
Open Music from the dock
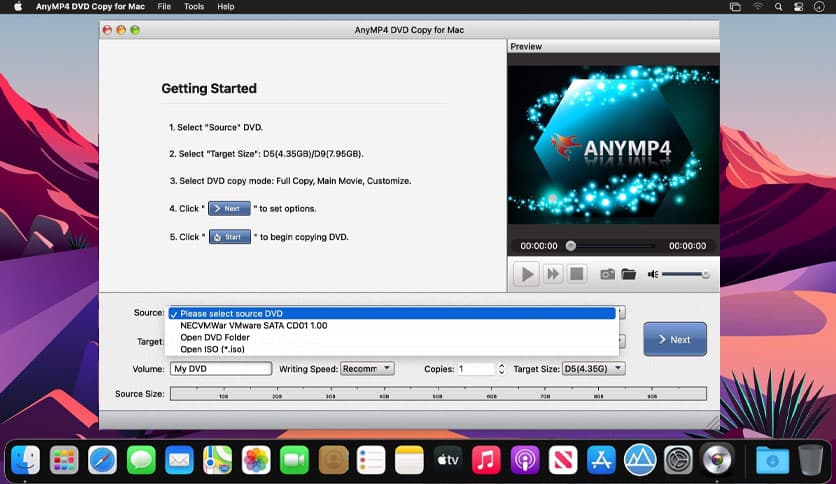pos(486,459)
